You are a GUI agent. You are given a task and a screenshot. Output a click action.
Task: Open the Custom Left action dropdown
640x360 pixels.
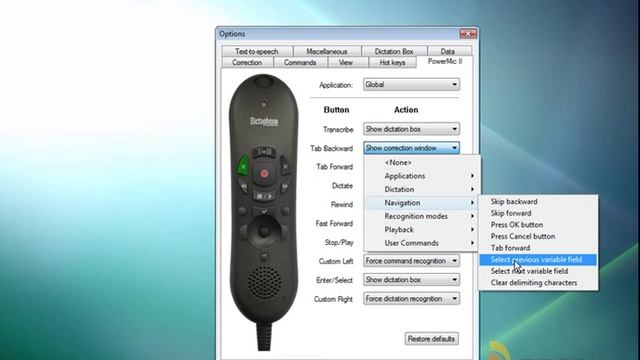tap(411, 261)
